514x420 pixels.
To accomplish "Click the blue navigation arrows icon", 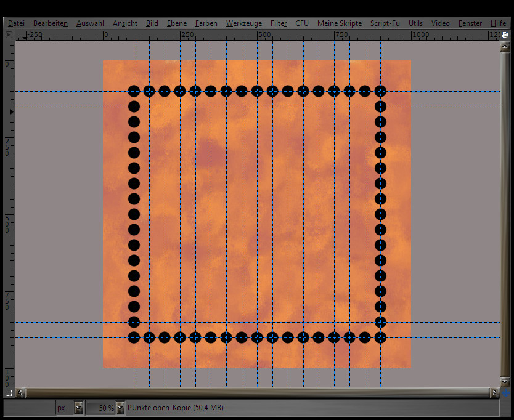I will pyautogui.click(x=506, y=392).
